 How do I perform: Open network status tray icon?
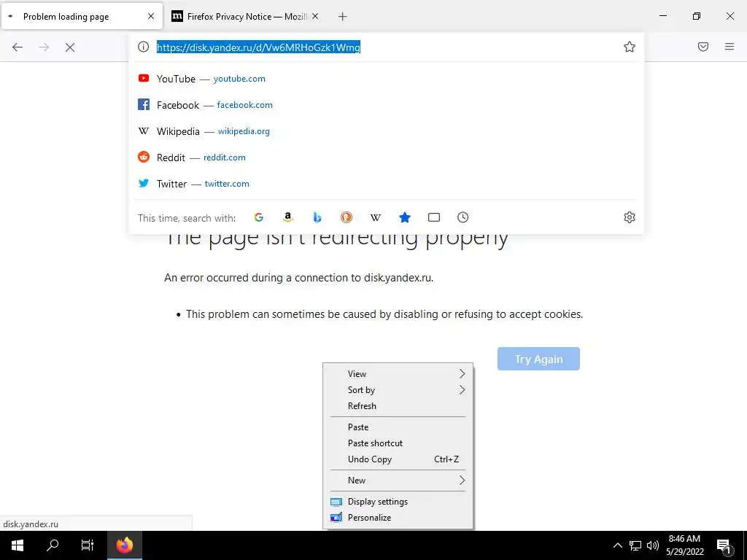tap(635, 545)
